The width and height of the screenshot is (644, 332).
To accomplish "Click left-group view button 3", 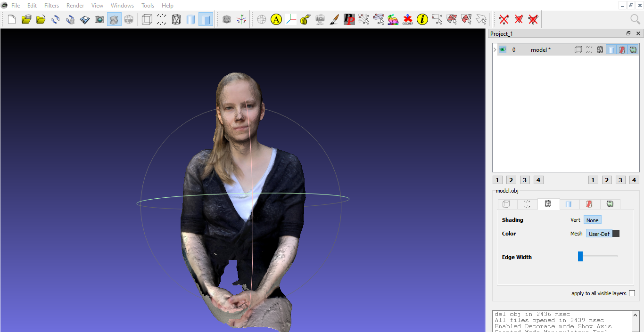I will click(x=525, y=180).
